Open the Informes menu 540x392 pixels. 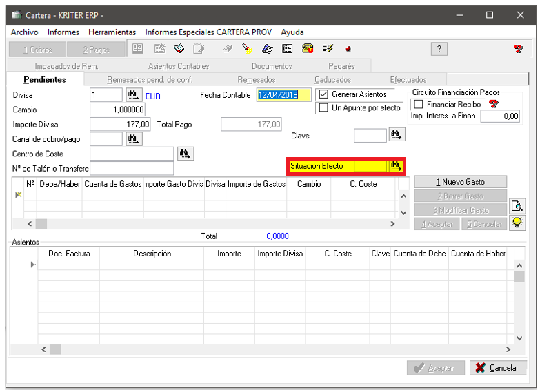(63, 32)
